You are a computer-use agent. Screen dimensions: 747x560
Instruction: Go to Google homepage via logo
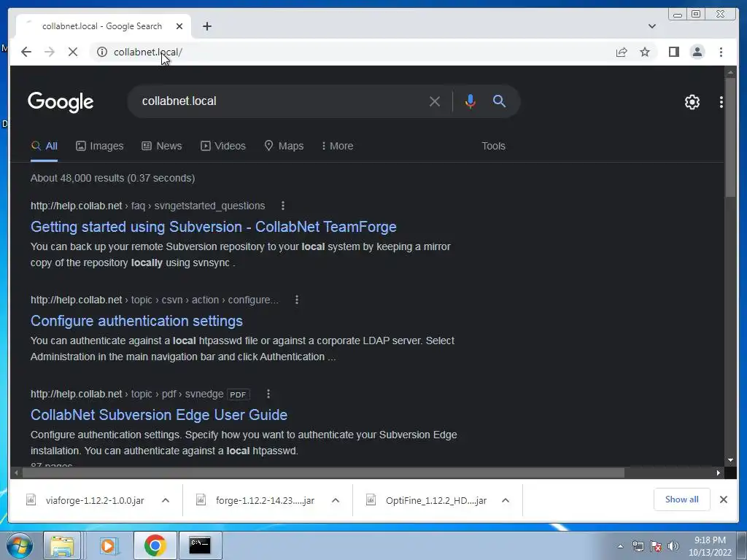(61, 102)
